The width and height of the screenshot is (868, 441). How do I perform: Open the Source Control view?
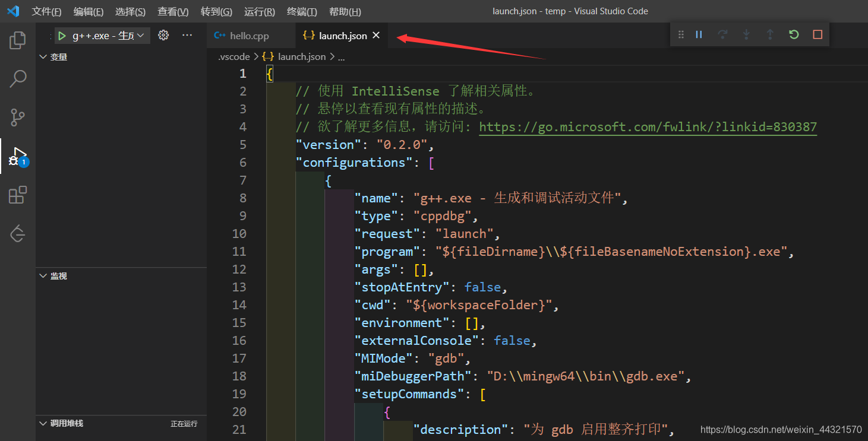click(18, 118)
